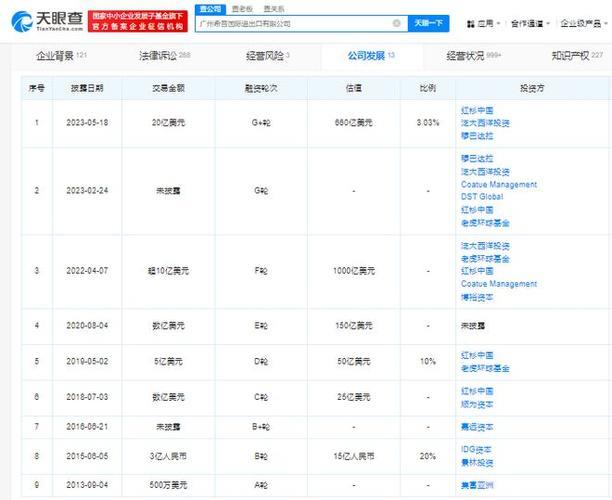612x500 pixels.
Task: Open 泛大西洋投资 in the G+轮 row
Action: (485, 123)
